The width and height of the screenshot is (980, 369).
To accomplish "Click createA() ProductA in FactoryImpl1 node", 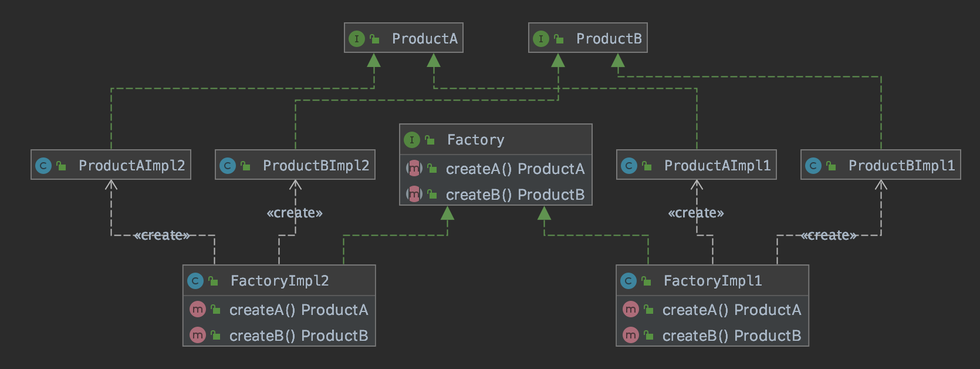I will (732, 310).
